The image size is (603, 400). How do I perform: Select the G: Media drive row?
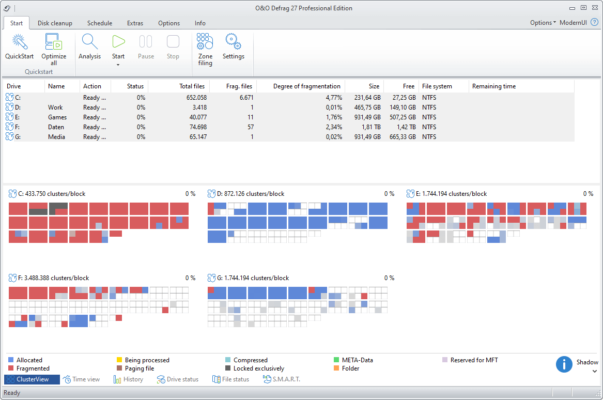(60, 137)
